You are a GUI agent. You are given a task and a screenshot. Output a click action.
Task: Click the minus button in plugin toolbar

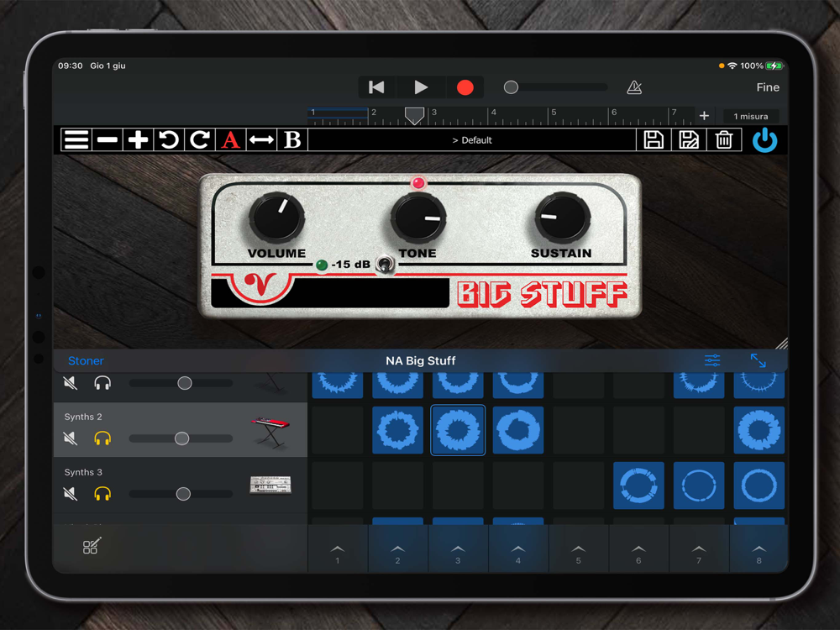pyautogui.click(x=108, y=139)
